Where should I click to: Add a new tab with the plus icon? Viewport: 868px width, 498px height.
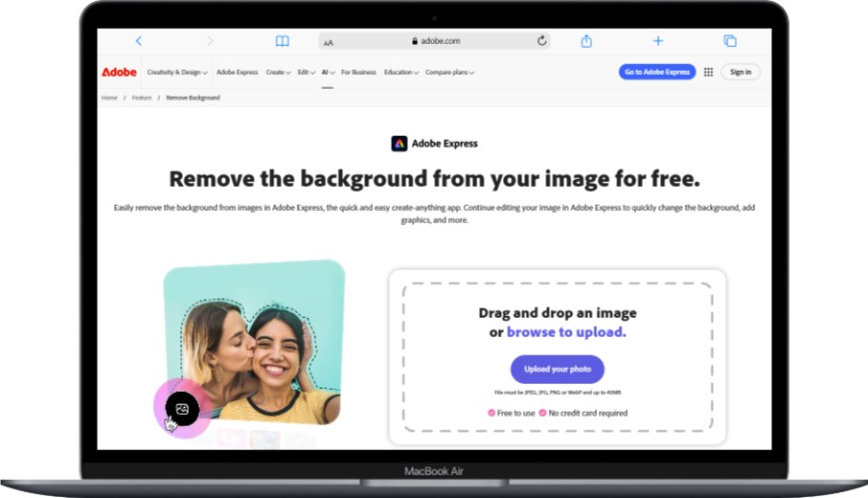click(x=658, y=41)
